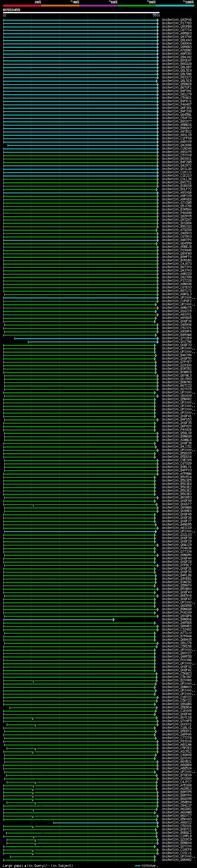Screen dimensions: 197x868
Task: Select the UniRef100_P00346 label
Action: coord(177,660)
